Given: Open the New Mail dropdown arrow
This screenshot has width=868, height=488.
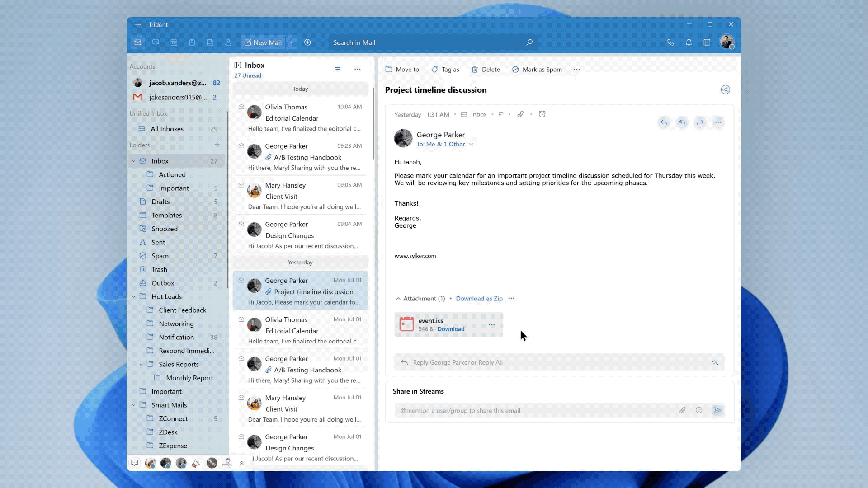Looking at the screenshot, I should (291, 42).
